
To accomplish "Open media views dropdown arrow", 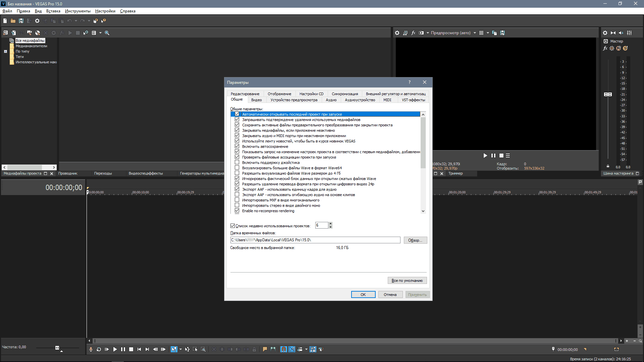I will coord(100,33).
